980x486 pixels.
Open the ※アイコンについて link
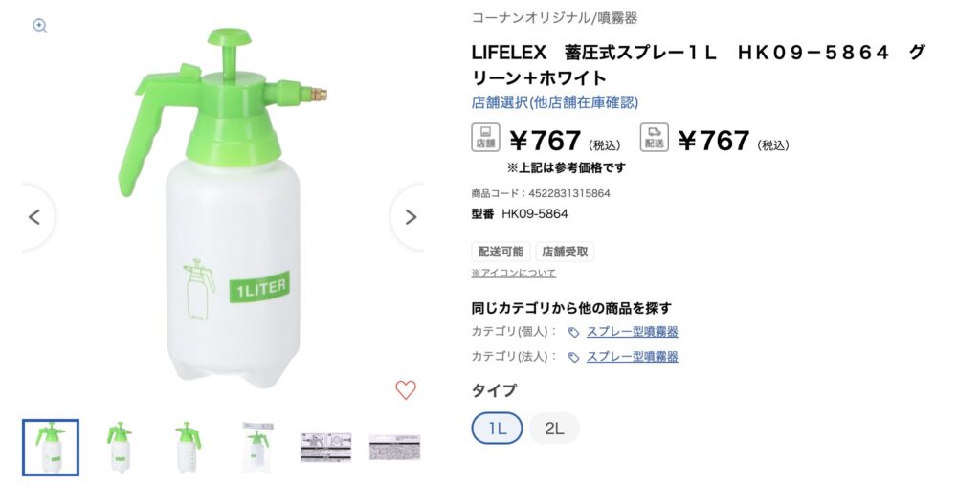click(513, 273)
